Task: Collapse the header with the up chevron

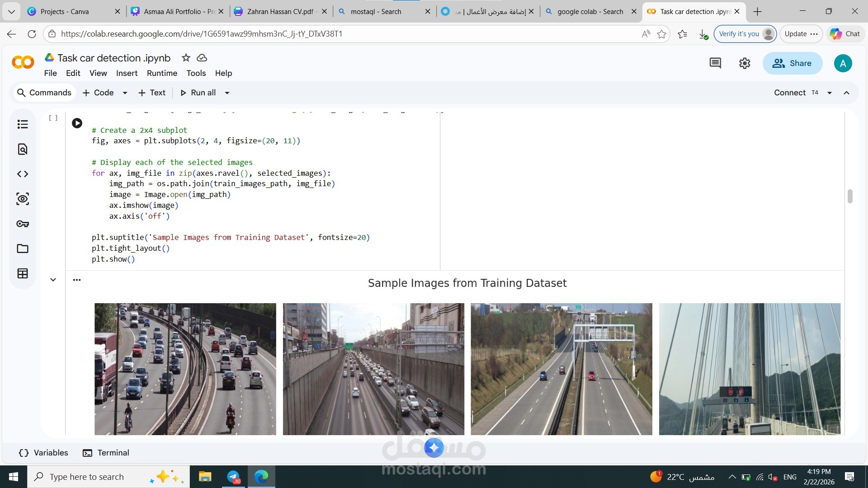Action: coord(846,93)
